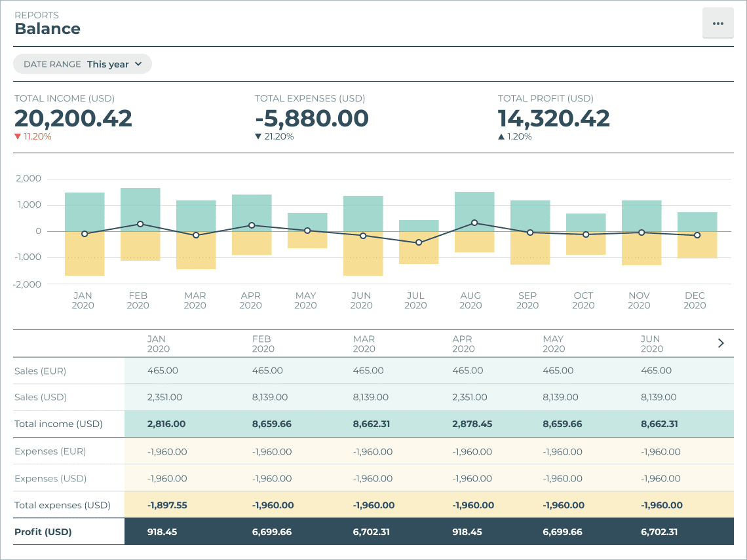Click Total income 2,878.45 for APR
747x560 pixels.
tap(472, 424)
